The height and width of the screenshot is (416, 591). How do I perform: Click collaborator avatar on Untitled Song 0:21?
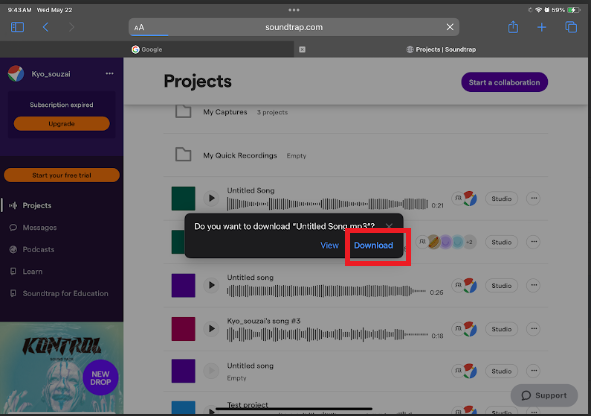pos(470,198)
